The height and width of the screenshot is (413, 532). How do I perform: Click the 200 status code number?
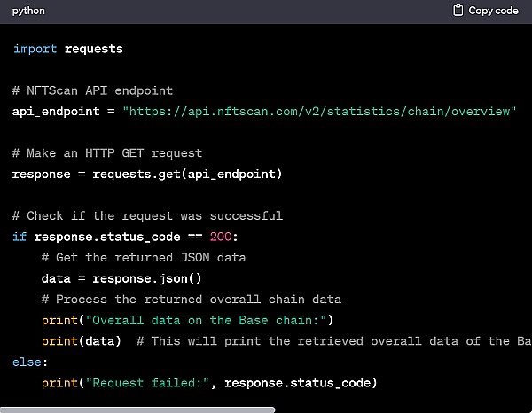(x=221, y=237)
